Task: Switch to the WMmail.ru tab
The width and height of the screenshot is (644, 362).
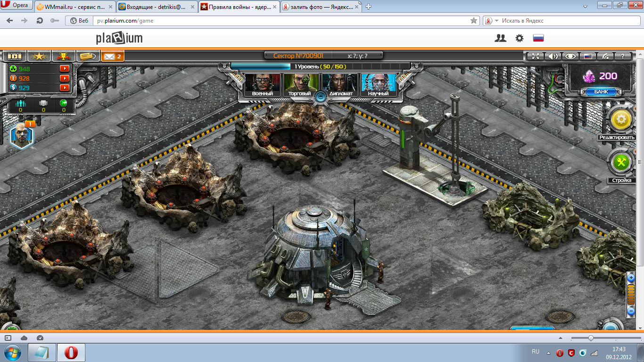Action: click(74, 7)
